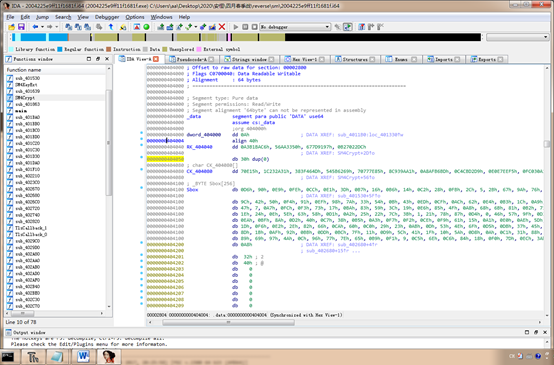Screen dimensions: 554x365
Task: Click the pause process icon
Action: pos(245,27)
